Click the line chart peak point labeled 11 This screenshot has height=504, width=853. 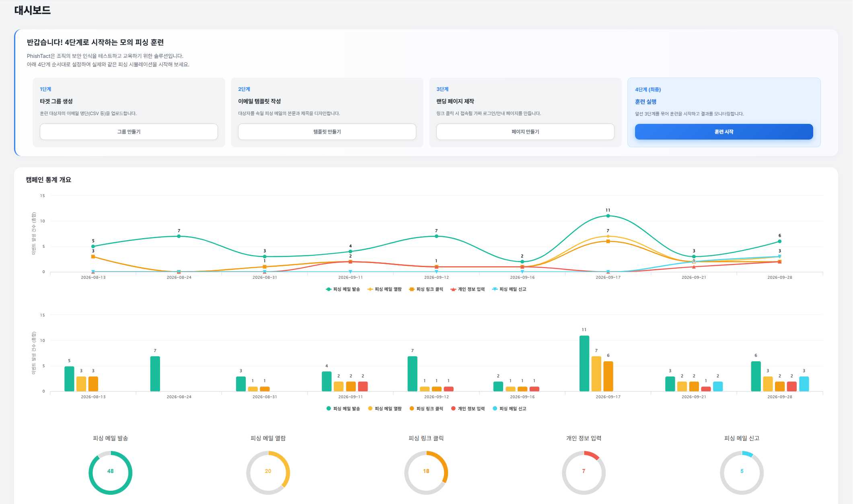[x=608, y=216]
